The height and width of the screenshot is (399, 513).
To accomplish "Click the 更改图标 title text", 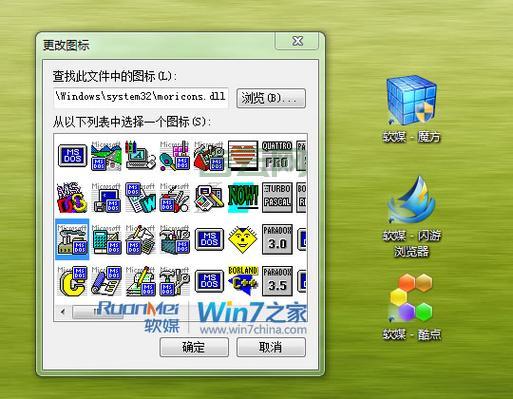I will pos(66,45).
